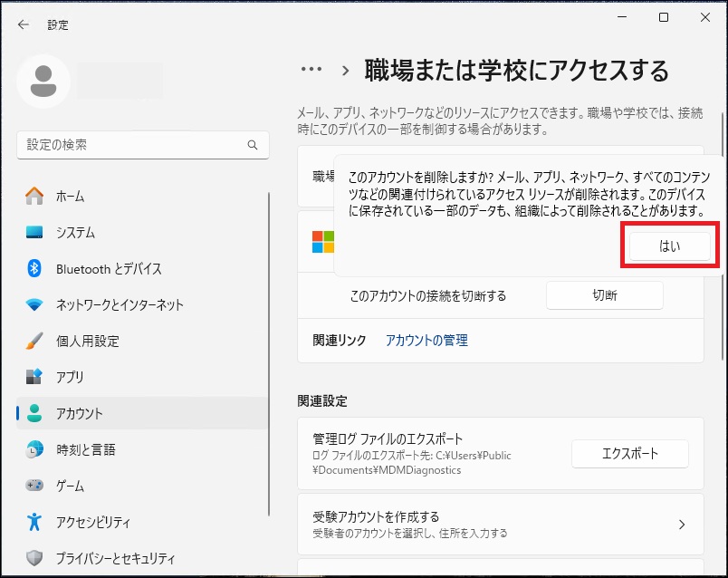Click the エクスポート button
This screenshot has width=728, height=578.
[x=629, y=454]
